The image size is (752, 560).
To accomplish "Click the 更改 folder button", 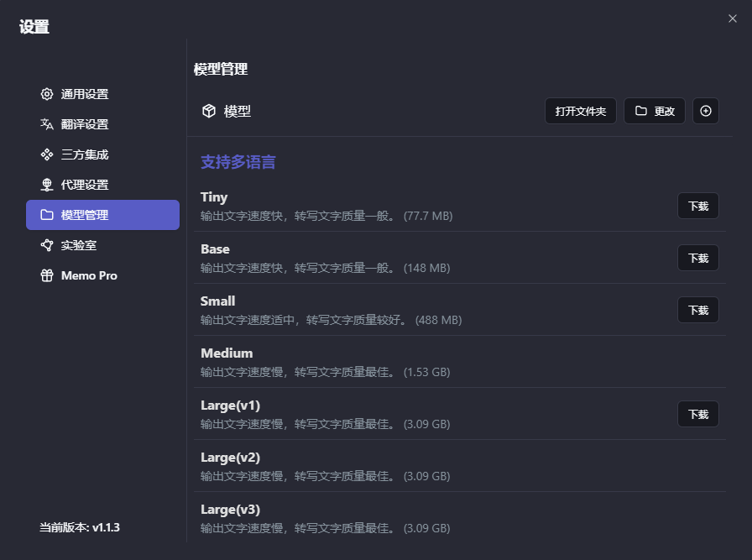I will click(x=655, y=111).
